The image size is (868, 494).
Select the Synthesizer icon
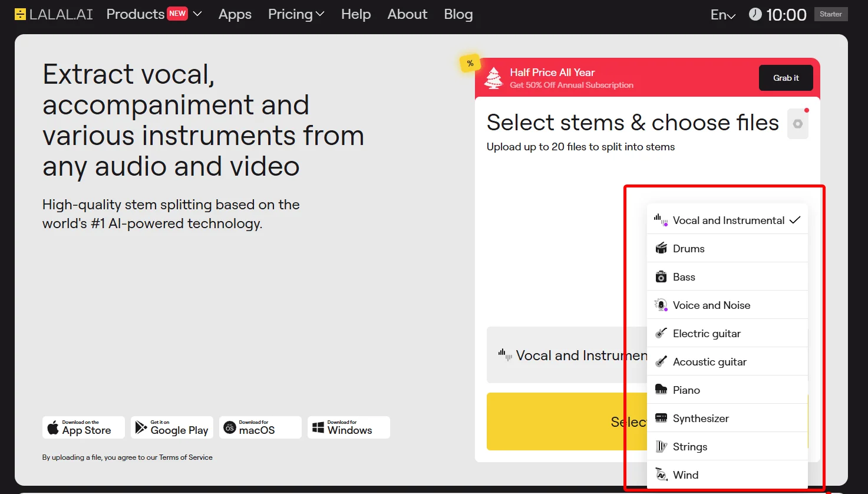tap(661, 418)
